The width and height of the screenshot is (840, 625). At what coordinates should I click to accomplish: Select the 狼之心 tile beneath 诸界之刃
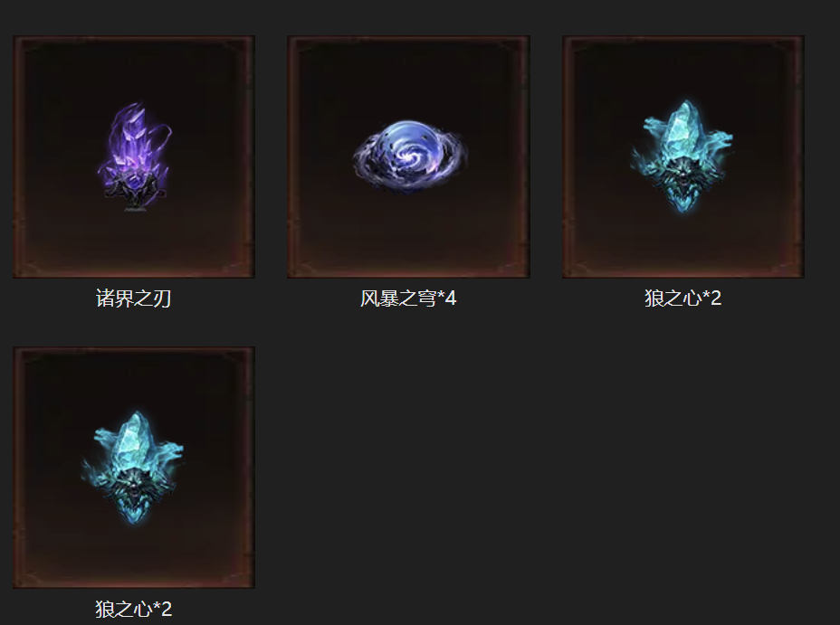(134, 467)
